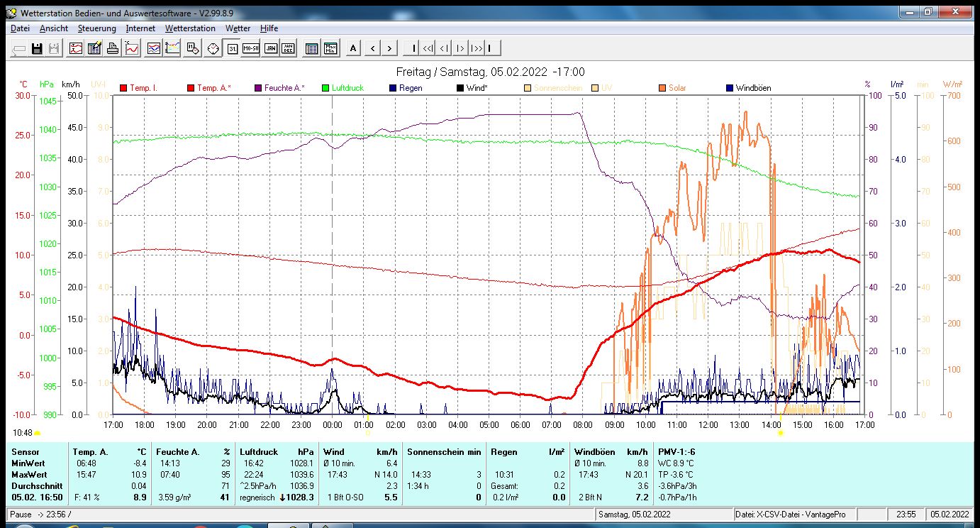Open the Hilfe menu

pyautogui.click(x=269, y=28)
